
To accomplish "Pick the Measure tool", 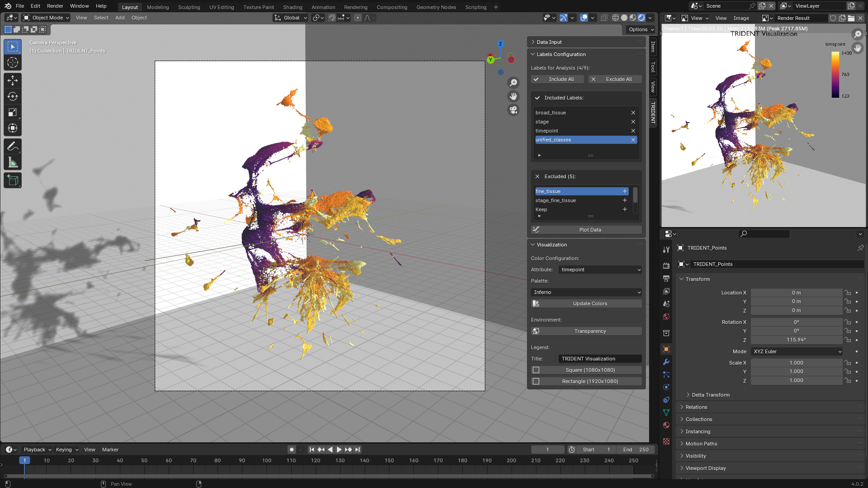I will (x=13, y=162).
